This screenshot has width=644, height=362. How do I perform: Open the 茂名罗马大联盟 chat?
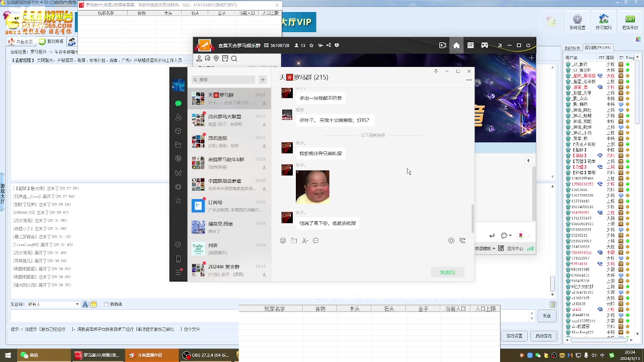229,120
